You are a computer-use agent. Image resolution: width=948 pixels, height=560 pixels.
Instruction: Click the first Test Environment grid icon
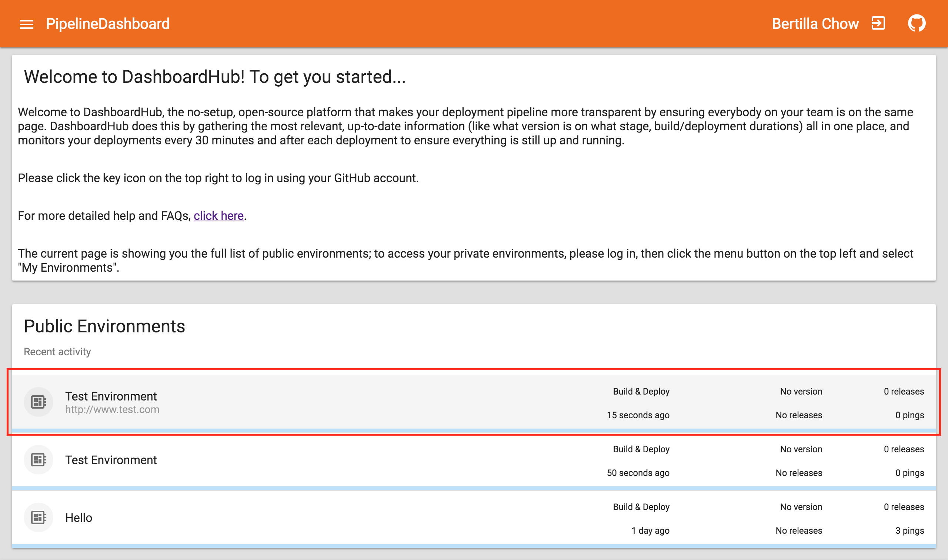pyautogui.click(x=39, y=402)
